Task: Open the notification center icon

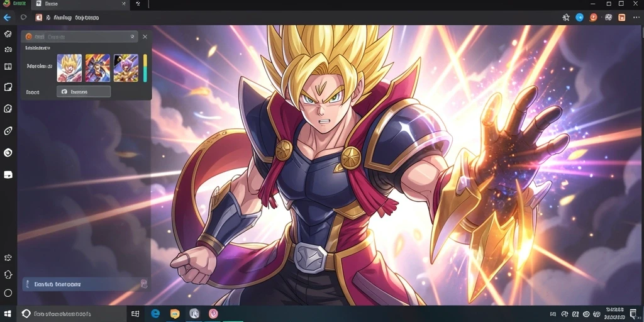Action: pos(633,314)
